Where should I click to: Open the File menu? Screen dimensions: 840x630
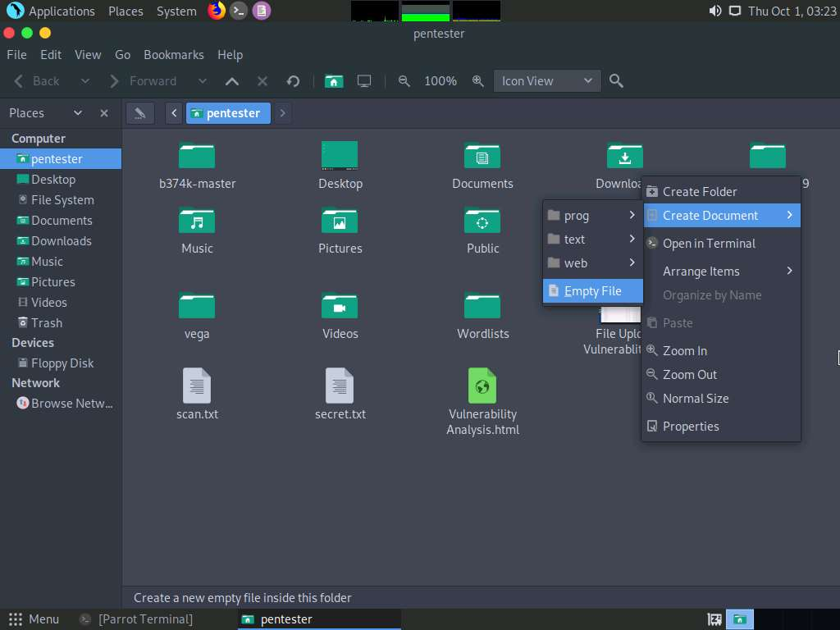click(x=16, y=55)
